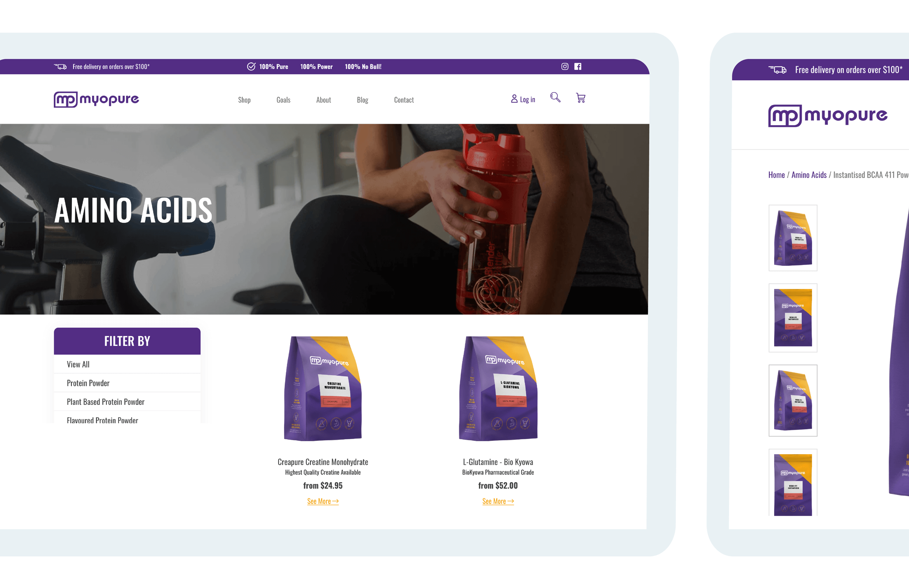The image size is (909, 588).
Task: Click See More on L-Glutamine product
Action: click(x=497, y=500)
